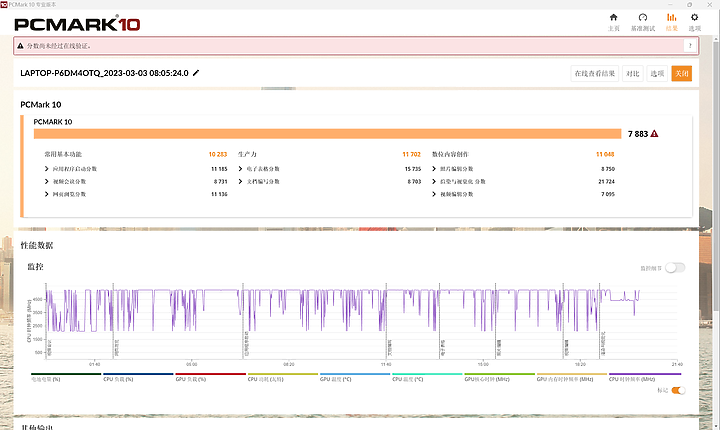Click the 分数尚未经过在线验证 warning text
Image resolution: width=720 pixels, height=430 pixels.
point(59,46)
